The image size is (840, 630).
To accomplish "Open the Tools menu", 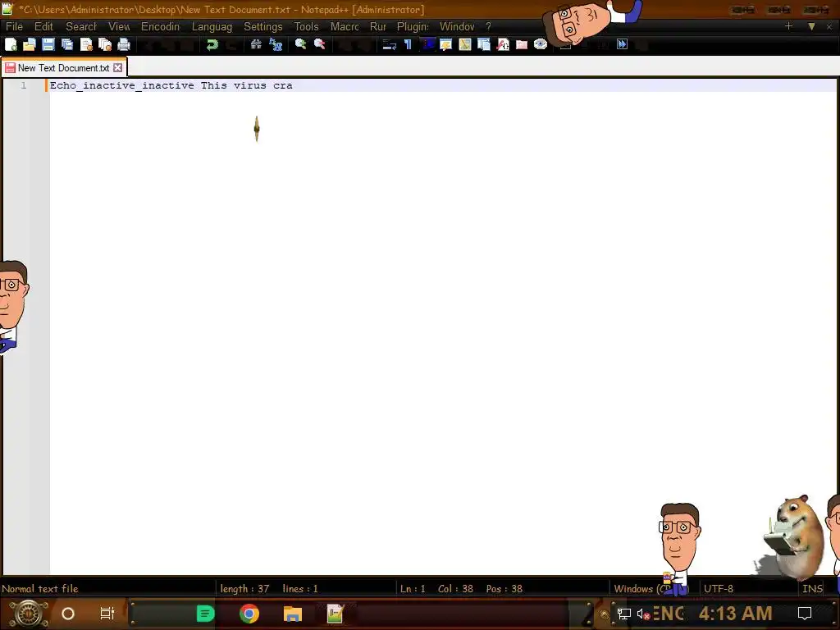I will [x=306, y=27].
